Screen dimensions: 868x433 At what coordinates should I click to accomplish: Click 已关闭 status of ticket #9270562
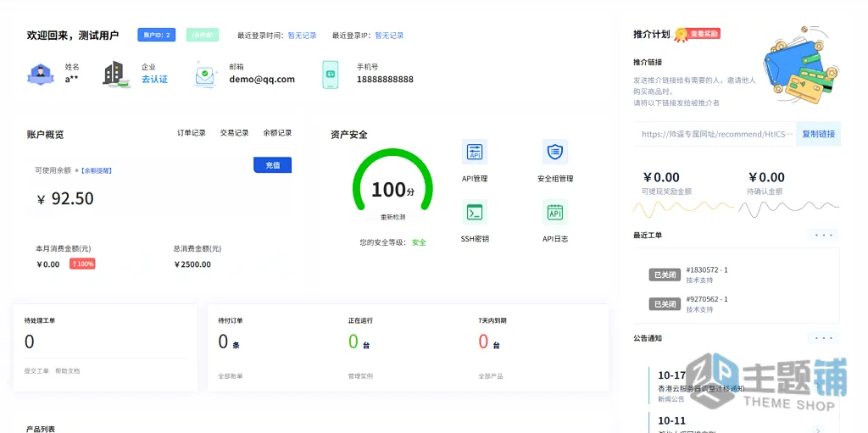click(x=665, y=304)
